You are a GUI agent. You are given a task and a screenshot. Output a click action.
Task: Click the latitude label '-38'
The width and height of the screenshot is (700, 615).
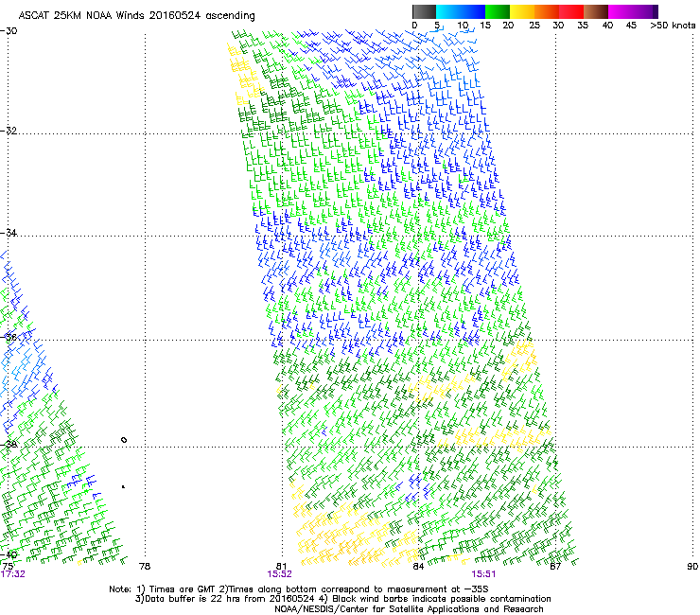[x=9, y=444]
